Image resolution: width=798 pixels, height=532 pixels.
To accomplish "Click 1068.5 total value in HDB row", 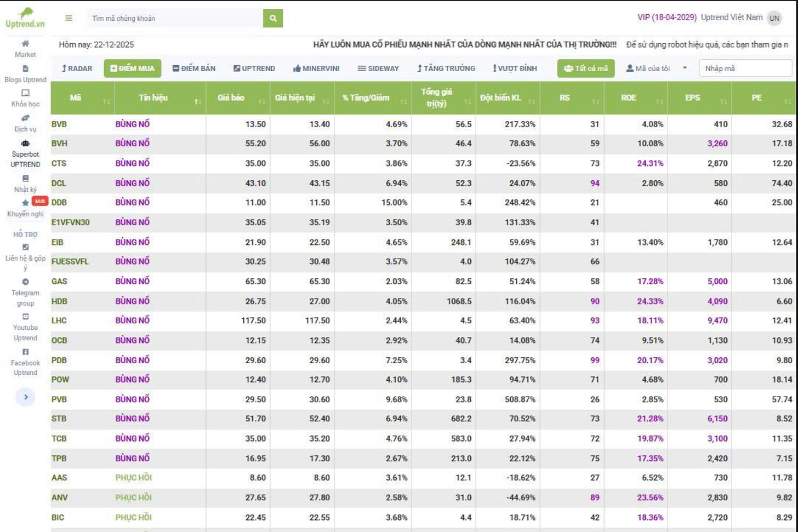I will [459, 301].
